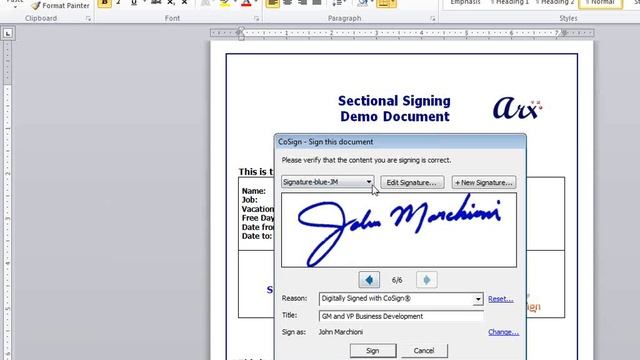Click the 'Sectional Signing' document heading
Viewport: 640px width, 360px height.
[394, 101]
